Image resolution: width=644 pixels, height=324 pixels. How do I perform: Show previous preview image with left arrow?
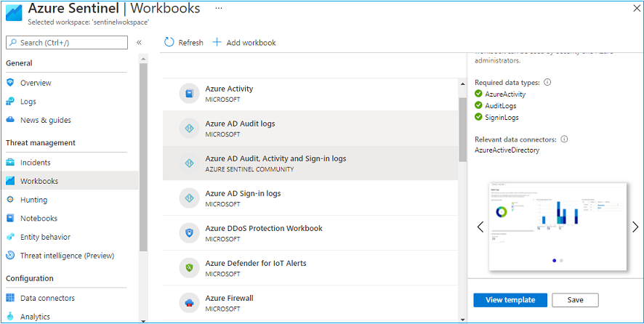coord(480,227)
